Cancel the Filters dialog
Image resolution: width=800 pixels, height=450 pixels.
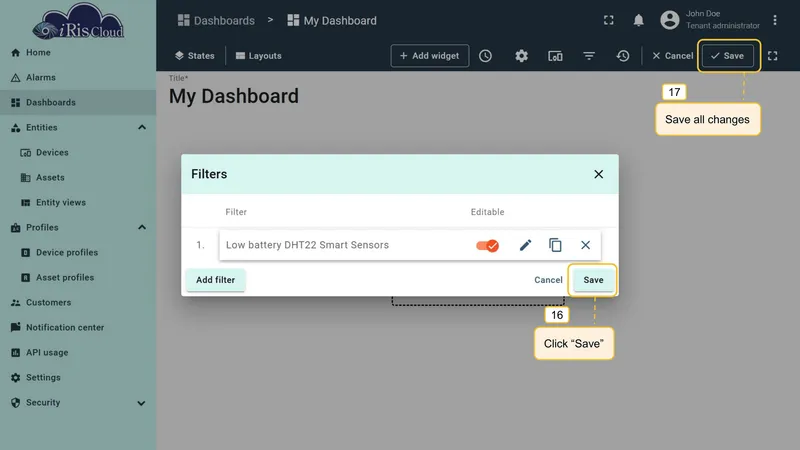coord(548,280)
